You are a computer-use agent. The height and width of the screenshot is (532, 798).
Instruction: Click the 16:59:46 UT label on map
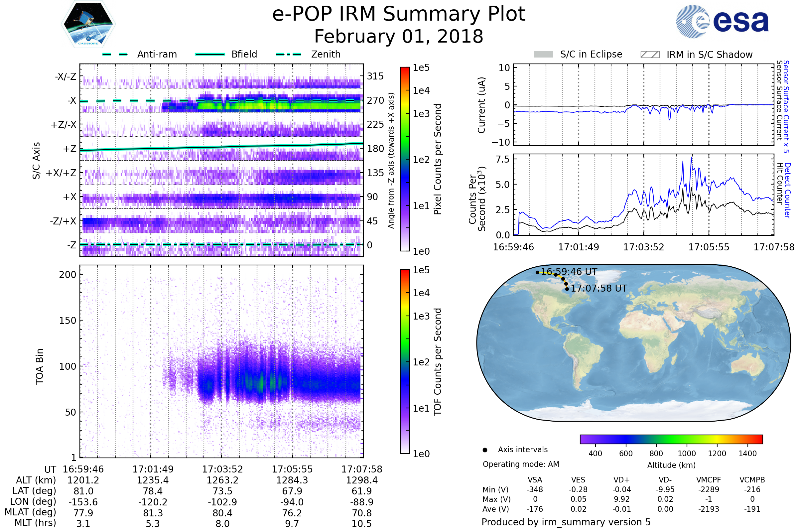pos(569,272)
